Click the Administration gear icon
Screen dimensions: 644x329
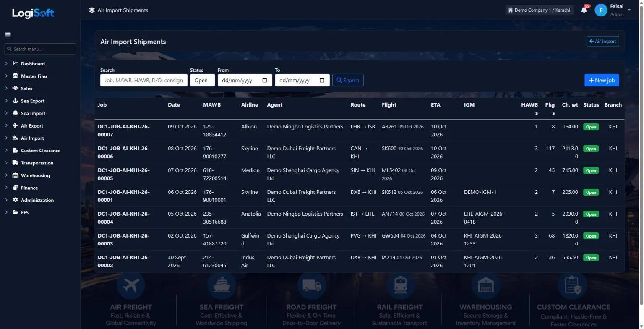pyautogui.click(x=16, y=200)
